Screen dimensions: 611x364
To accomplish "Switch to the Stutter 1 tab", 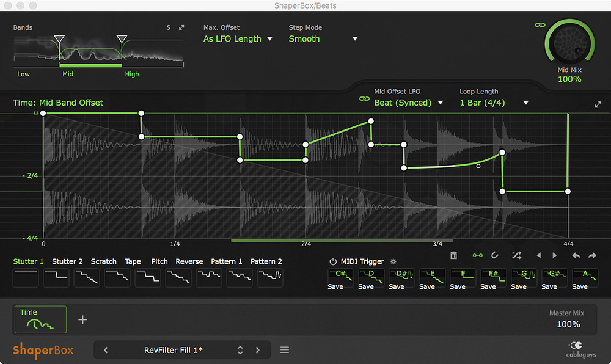I will click(x=29, y=261).
